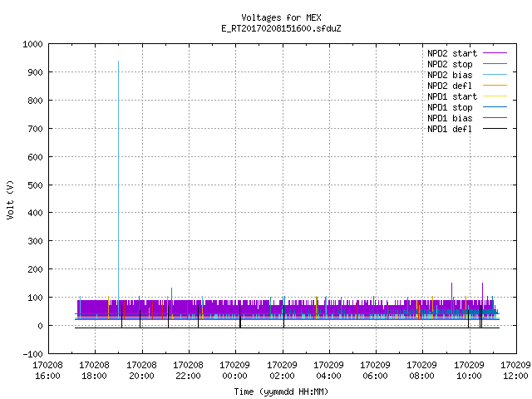Click the 'NPD2 stop' legend label

[x=450, y=64]
